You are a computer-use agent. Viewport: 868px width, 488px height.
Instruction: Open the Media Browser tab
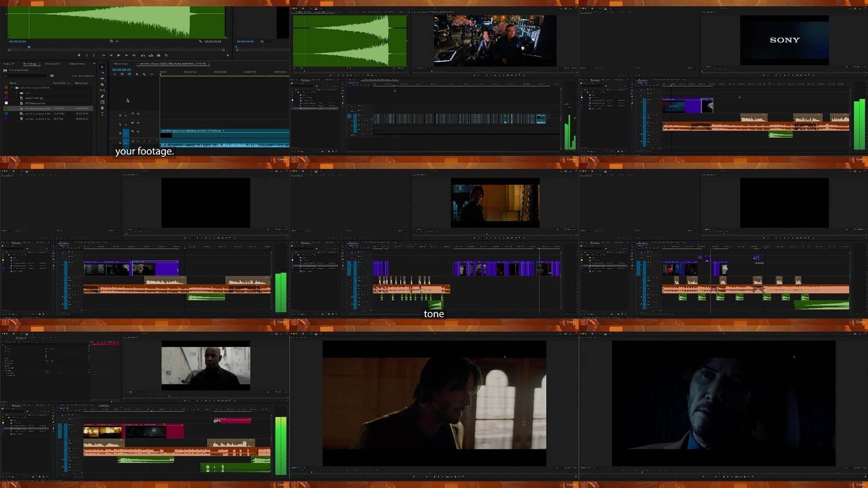tap(76, 64)
